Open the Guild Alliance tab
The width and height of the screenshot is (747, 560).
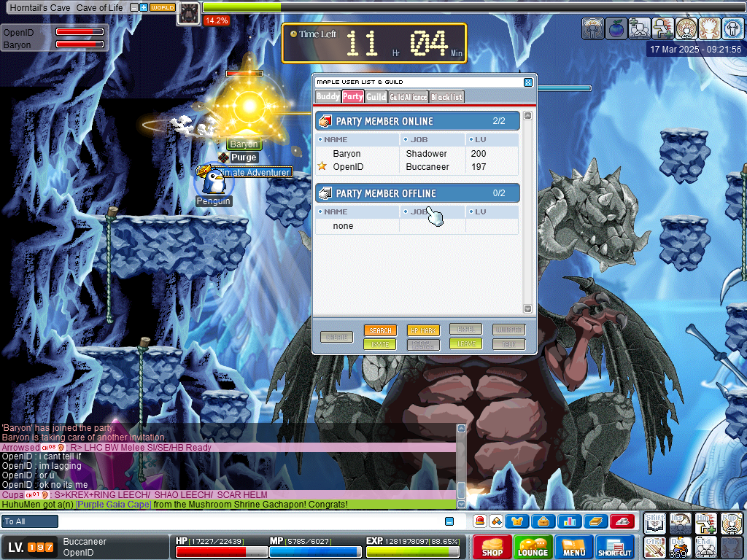[x=409, y=97]
